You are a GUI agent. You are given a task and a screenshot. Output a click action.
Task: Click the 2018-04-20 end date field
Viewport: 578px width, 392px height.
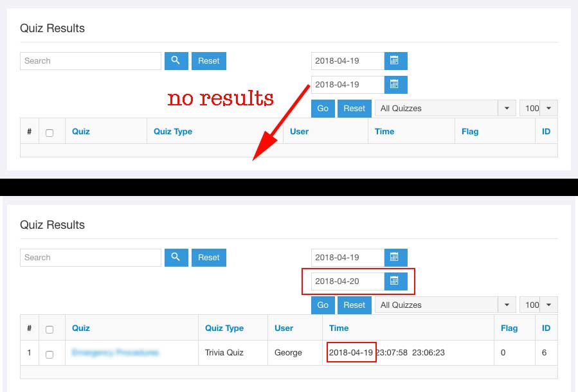point(348,281)
